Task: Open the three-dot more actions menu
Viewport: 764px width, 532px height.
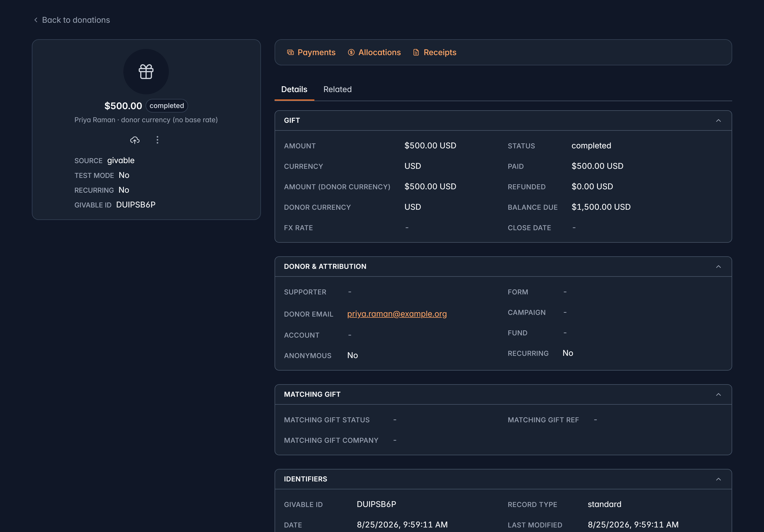Action: [157, 140]
